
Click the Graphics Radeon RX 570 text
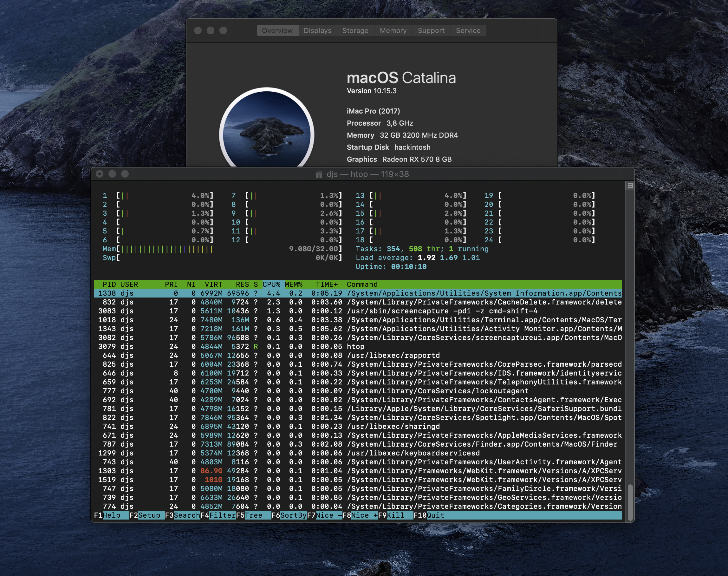399,159
